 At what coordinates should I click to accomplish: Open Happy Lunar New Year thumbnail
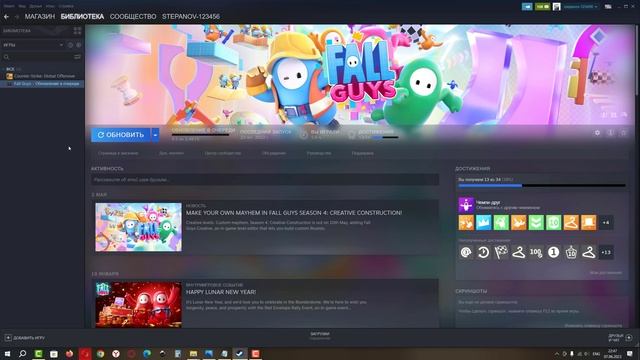tap(138, 304)
